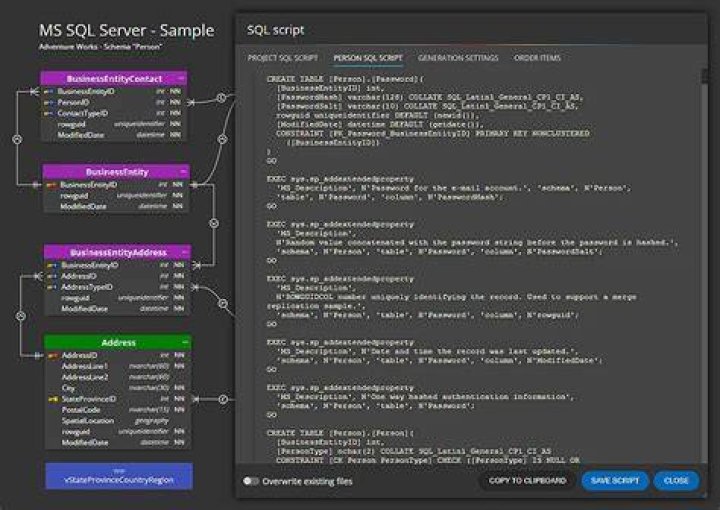This screenshot has width=720, height=510.
Task: Select the vStateProvinceCountryRegion view box
Action: click(119, 476)
